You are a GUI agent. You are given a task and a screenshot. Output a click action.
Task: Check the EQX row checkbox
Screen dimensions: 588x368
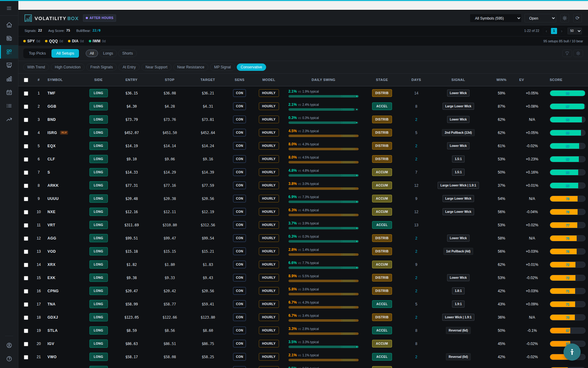tap(26, 146)
